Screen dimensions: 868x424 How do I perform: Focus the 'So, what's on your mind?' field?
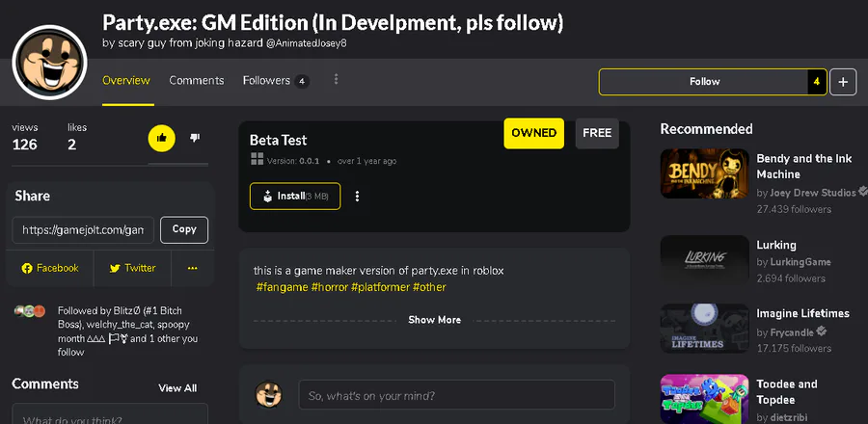[x=457, y=395]
